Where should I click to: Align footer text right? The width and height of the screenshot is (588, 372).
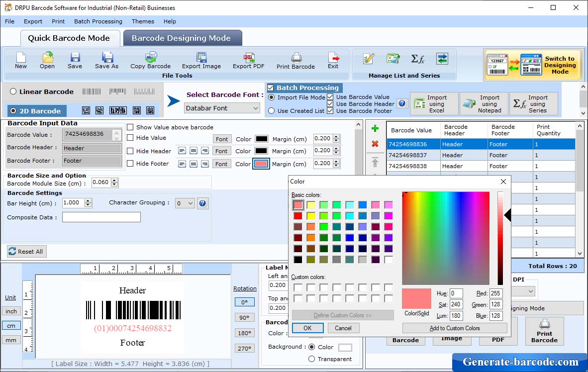205,164
